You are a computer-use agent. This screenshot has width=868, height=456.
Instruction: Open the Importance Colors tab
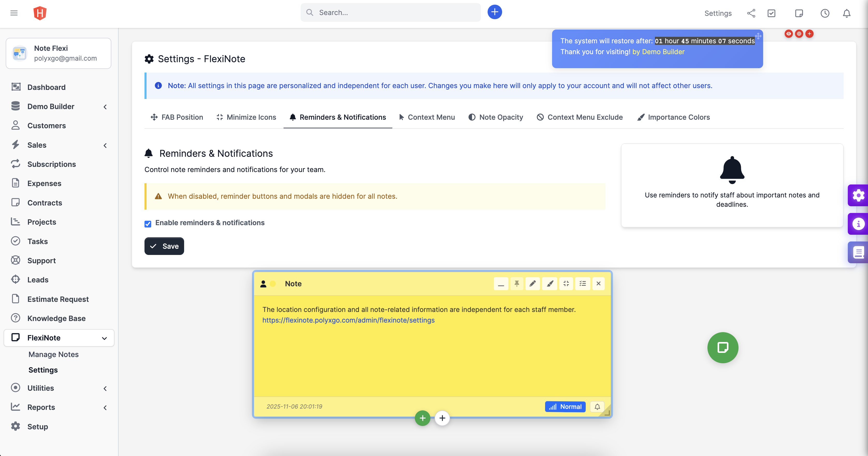[x=674, y=117]
